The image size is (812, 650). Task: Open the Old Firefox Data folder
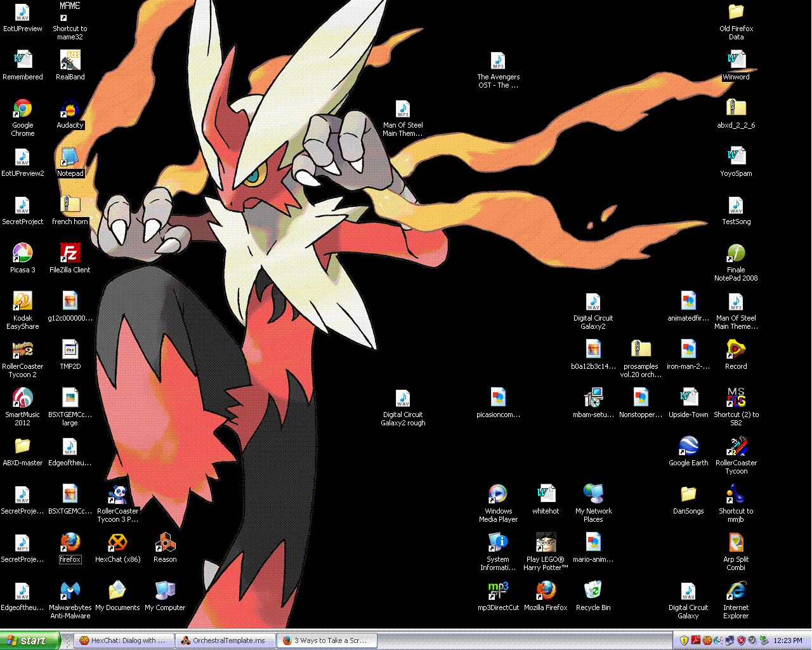pyautogui.click(x=736, y=13)
